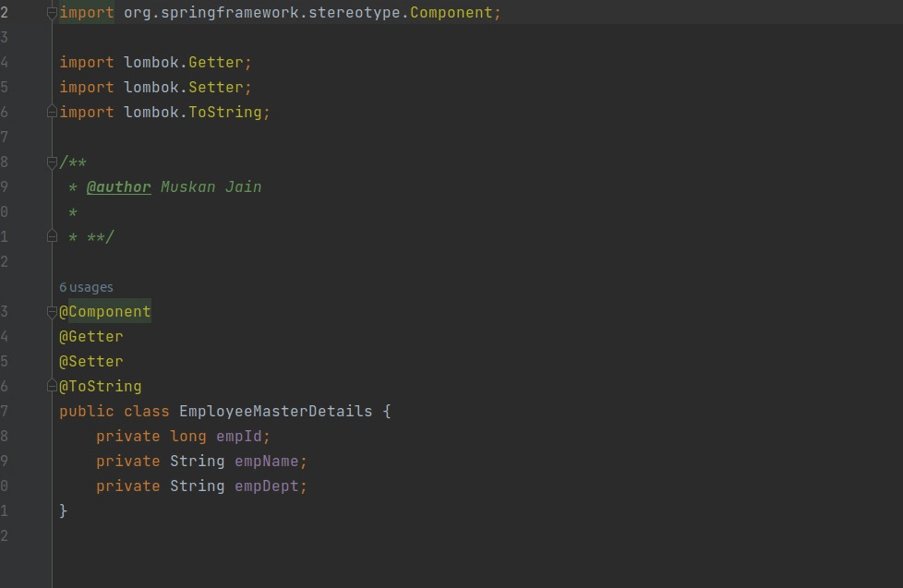The height and width of the screenshot is (588, 903).
Task: Select the highlighted @Component annotation
Action: coord(104,311)
